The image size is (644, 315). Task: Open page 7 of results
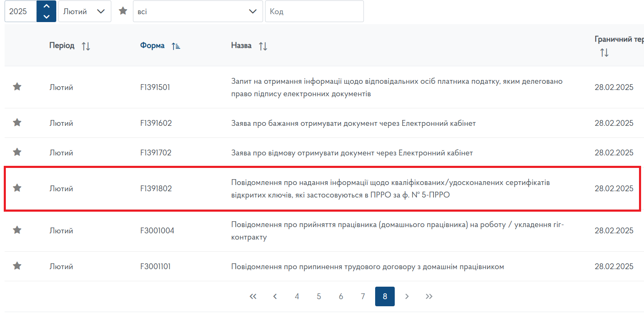tap(363, 296)
